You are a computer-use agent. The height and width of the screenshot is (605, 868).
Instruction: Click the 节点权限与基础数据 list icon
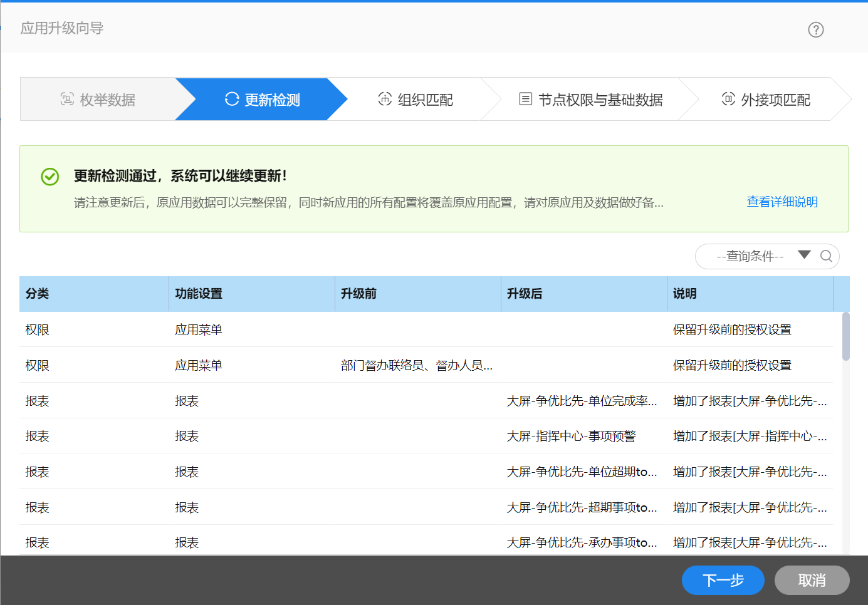(x=526, y=99)
